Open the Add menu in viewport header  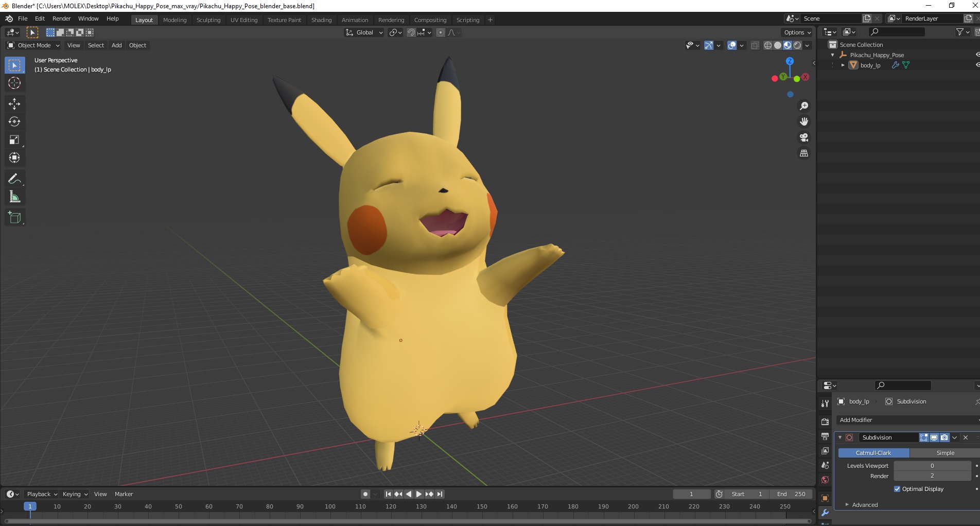[x=117, y=45]
